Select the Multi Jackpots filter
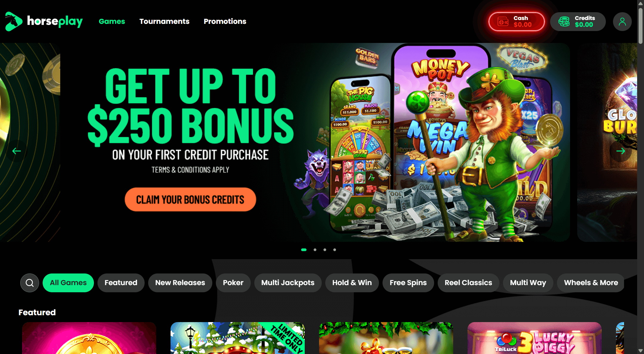Viewport: 644px width, 354px height. coord(288,283)
